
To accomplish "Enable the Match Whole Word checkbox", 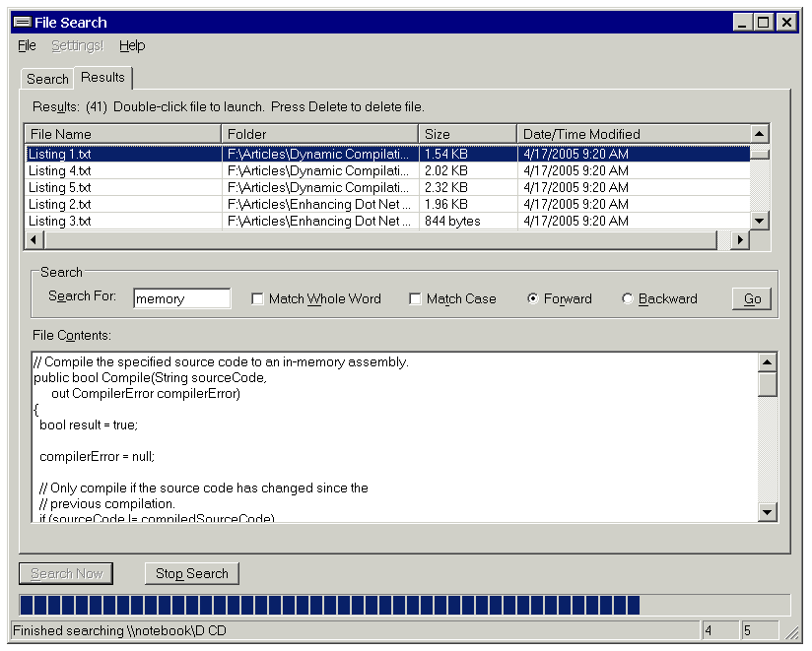I will pos(258,299).
